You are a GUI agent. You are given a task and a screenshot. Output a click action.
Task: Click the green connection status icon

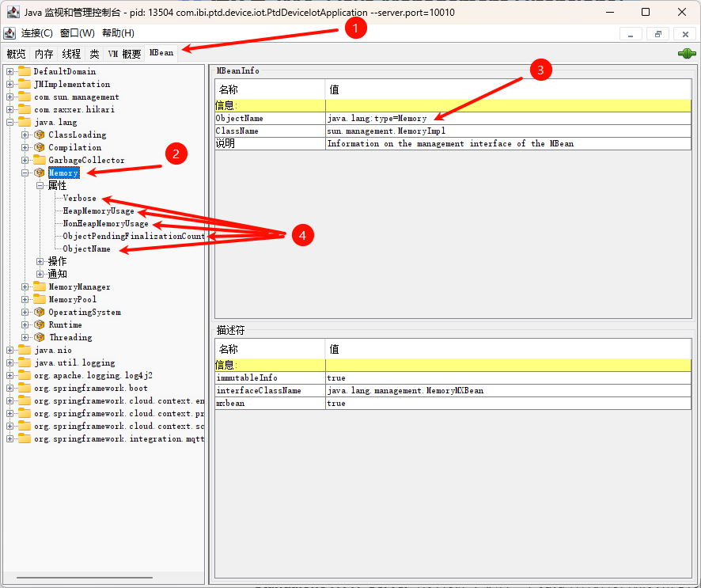coord(685,53)
